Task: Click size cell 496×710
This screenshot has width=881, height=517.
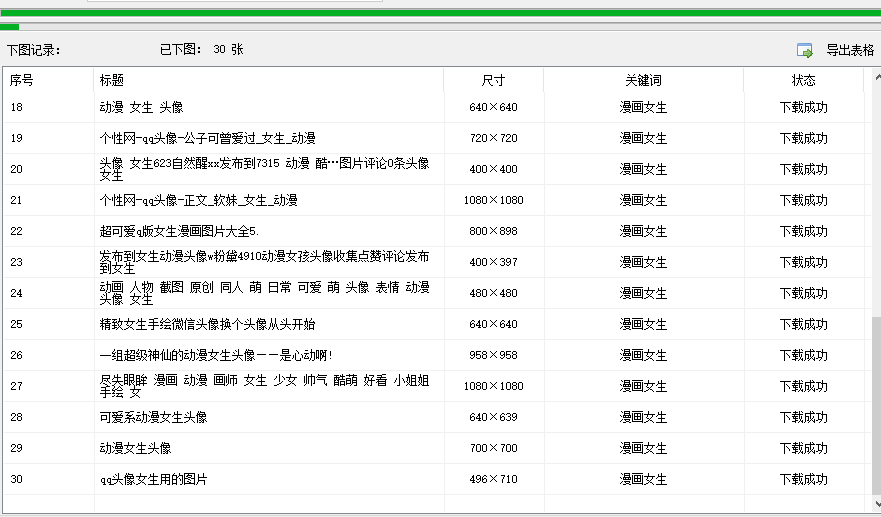Action: [x=493, y=479]
